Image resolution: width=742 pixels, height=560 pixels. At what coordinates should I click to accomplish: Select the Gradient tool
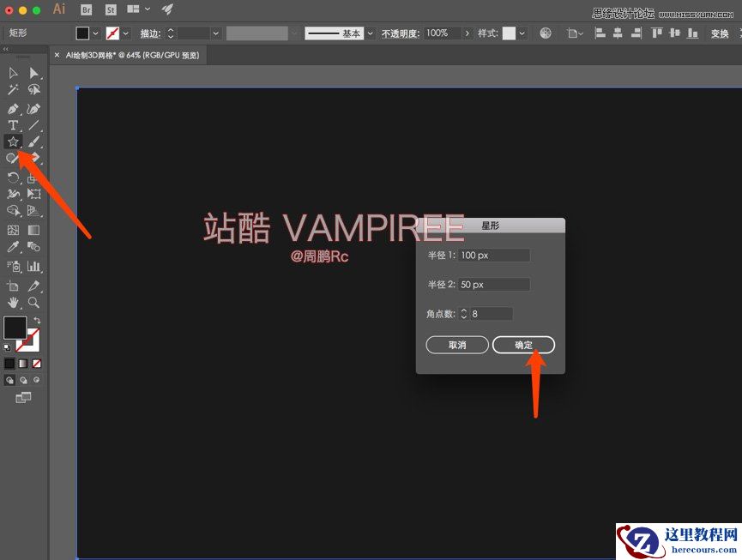pyautogui.click(x=33, y=231)
